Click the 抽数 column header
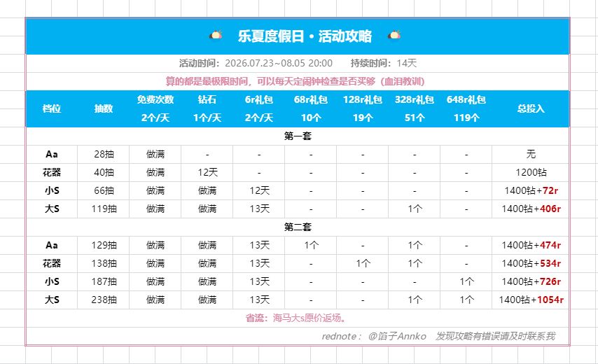Image resolution: width=598 pixels, height=364 pixels. (x=104, y=108)
